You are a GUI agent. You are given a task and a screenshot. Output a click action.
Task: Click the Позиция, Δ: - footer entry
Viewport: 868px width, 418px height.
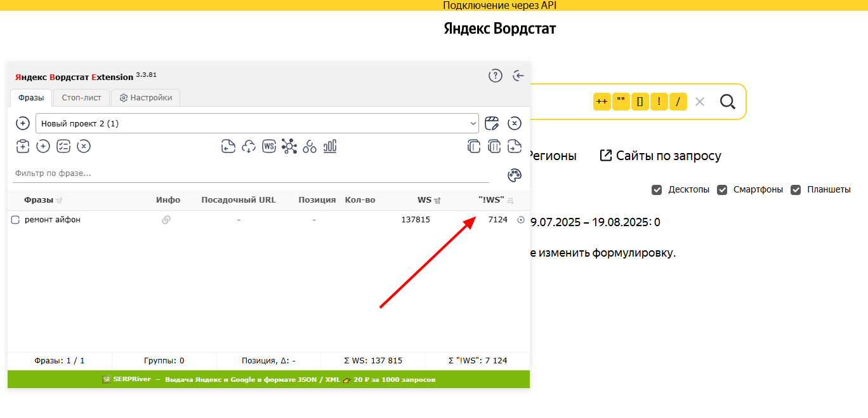coord(269,361)
